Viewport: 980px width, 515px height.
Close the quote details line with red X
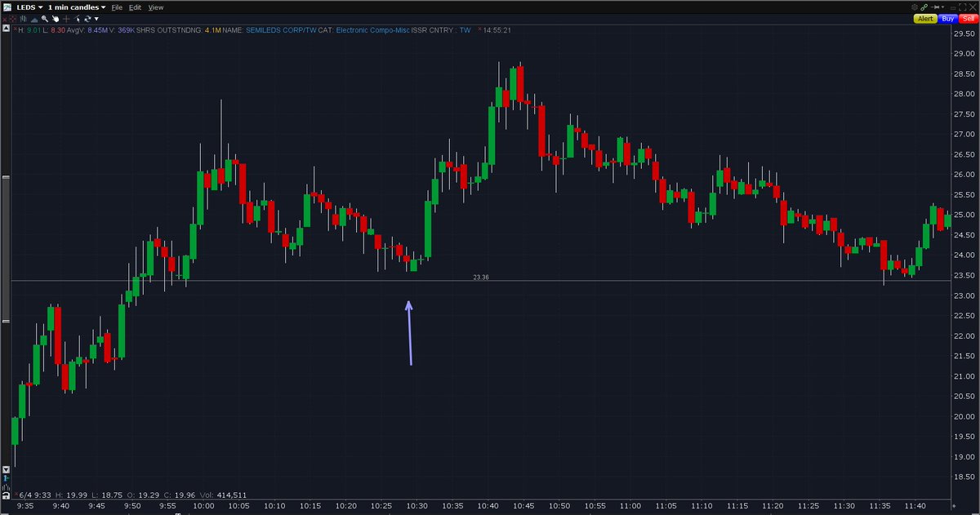15,29
